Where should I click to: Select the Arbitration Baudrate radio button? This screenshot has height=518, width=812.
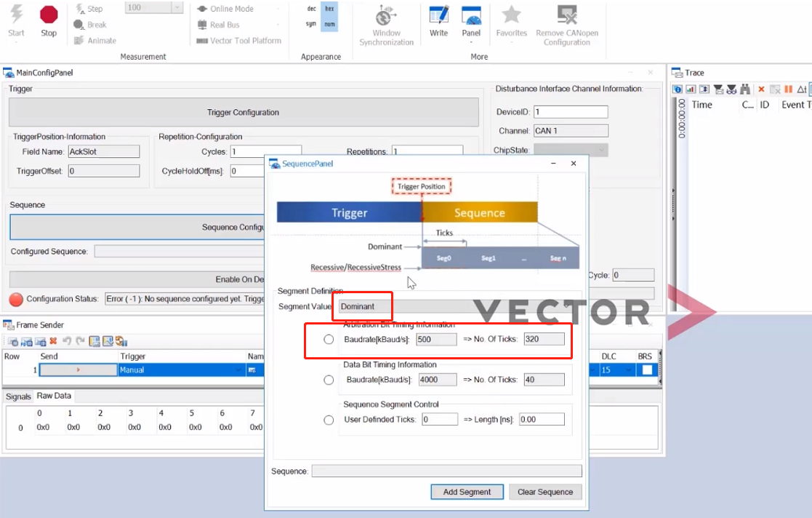(329, 339)
